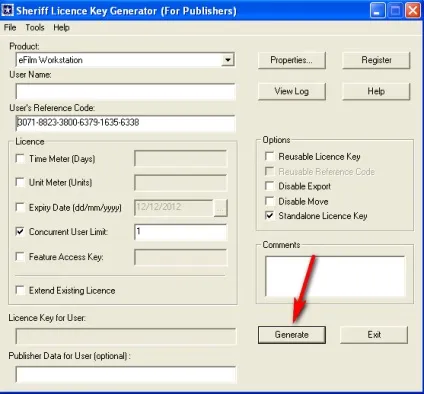
Task: Enable the Time Meter (Days) checkbox
Action: click(20, 159)
